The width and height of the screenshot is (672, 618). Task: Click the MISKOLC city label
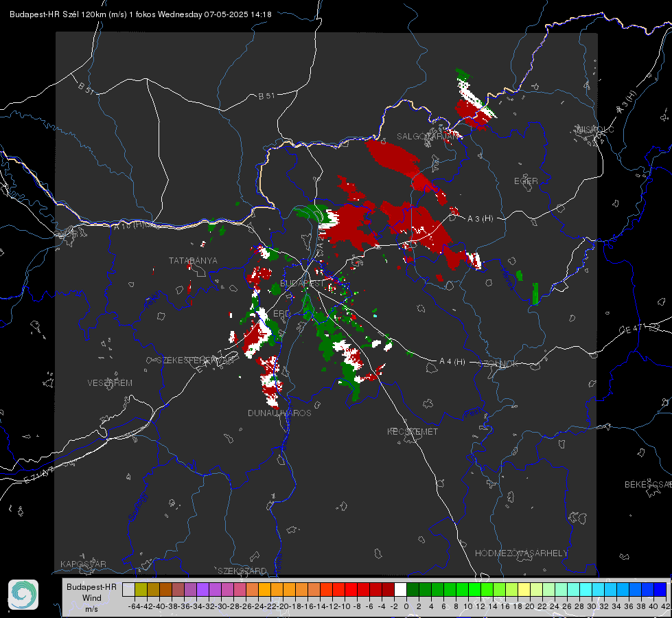(x=595, y=130)
